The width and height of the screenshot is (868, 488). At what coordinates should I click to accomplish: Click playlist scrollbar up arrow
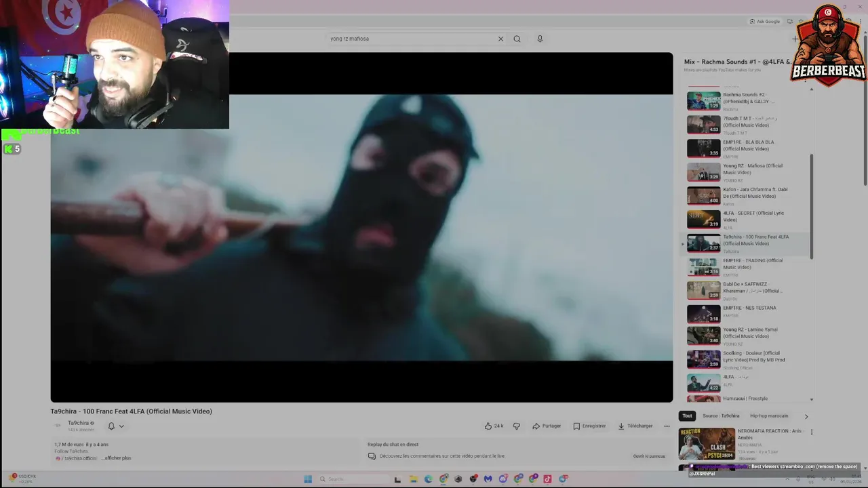pyautogui.click(x=812, y=89)
